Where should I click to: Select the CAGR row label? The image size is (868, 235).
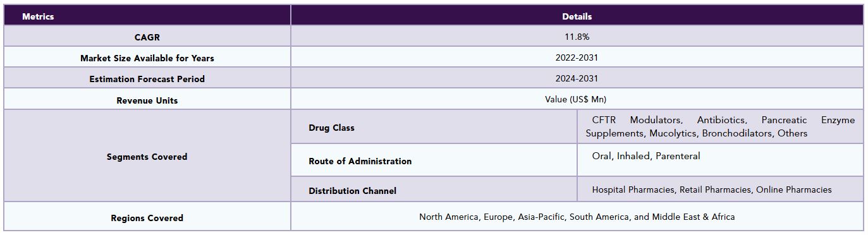147,37
